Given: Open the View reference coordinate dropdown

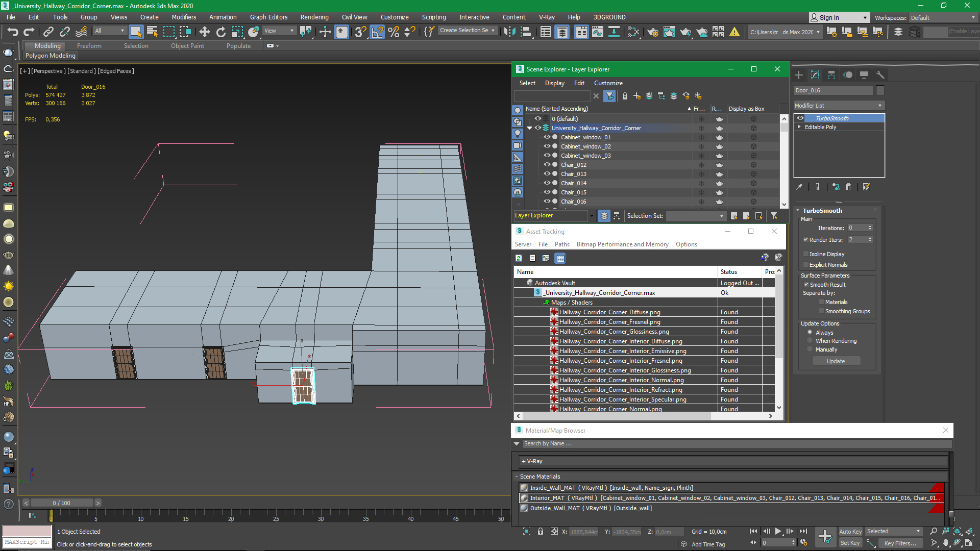Looking at the screenshot, I should [279, 31].
